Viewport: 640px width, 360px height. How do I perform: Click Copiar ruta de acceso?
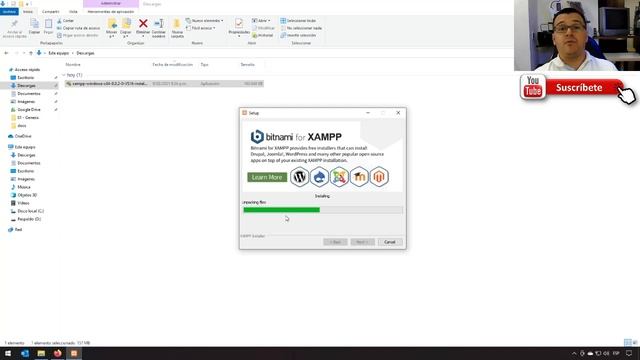78,28
